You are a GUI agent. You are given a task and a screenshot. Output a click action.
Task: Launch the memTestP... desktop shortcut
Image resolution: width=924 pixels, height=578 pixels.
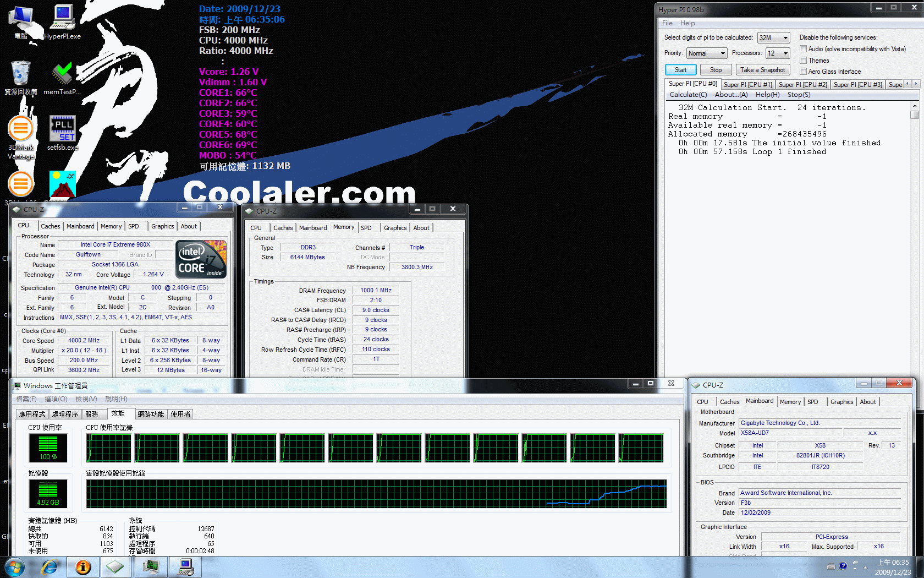62,78
